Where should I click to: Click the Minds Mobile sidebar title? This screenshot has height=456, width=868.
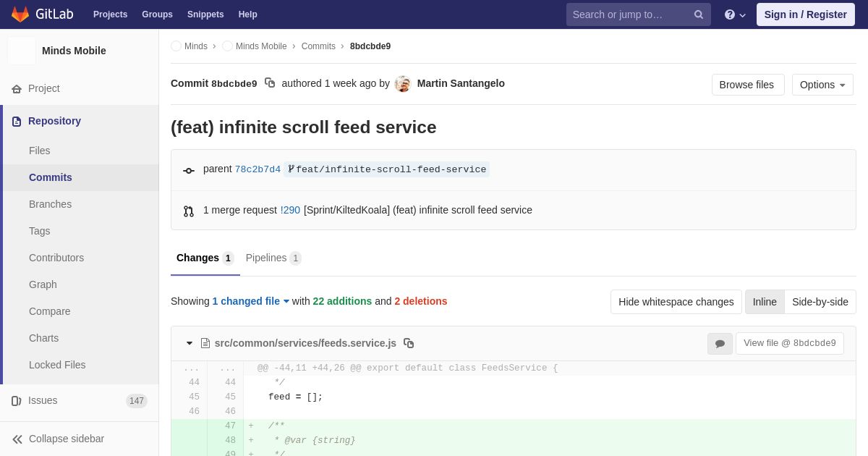pyautogui.click(x=74, y=51)
